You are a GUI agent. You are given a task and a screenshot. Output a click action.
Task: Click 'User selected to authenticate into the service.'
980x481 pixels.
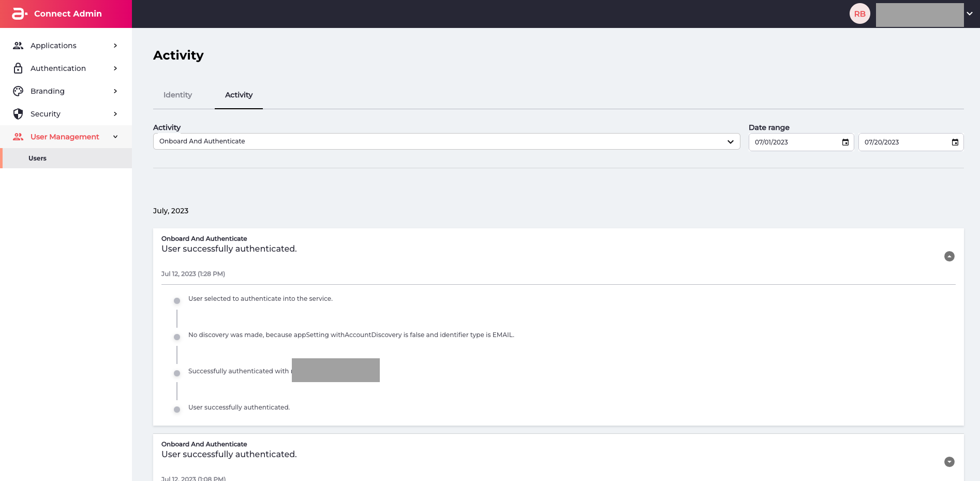pos(260,299)
